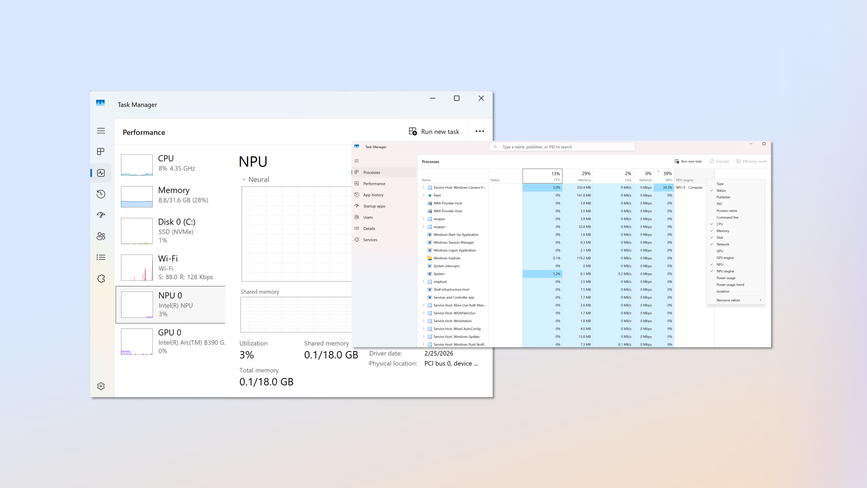Sort by the Name column header
867x488 pixels.
click(453, 176)
